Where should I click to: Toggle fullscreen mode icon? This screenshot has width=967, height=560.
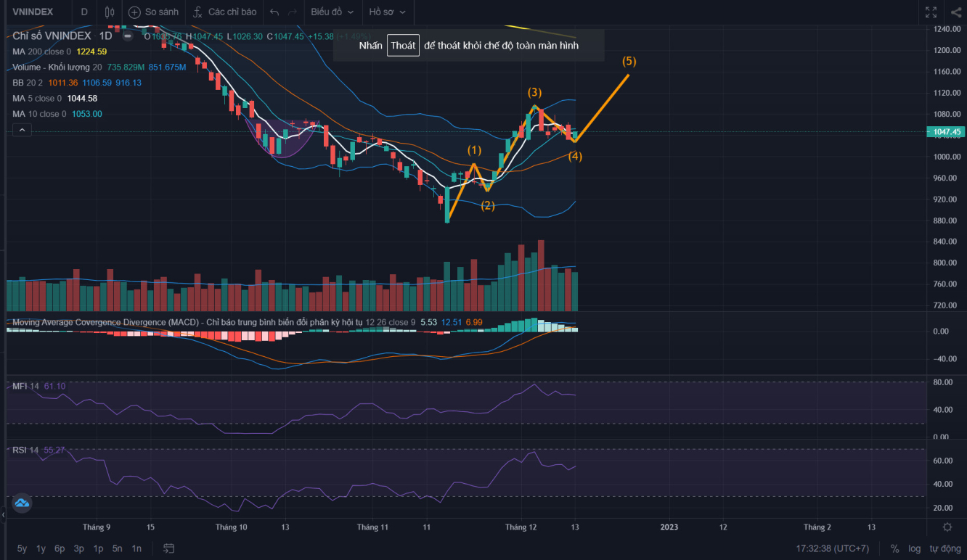pyautogui.click(x=931, y=12)
